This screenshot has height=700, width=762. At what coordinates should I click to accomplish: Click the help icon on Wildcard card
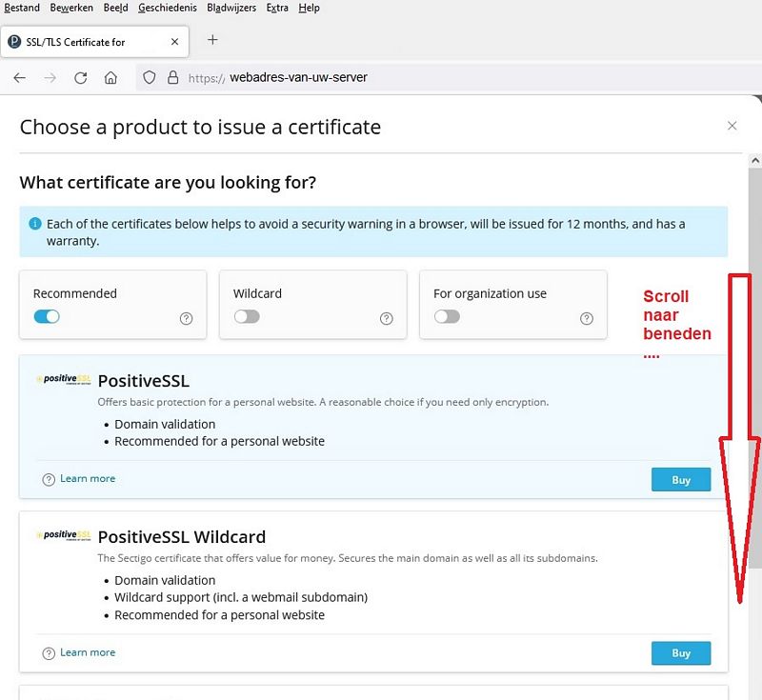pos(387,319)
